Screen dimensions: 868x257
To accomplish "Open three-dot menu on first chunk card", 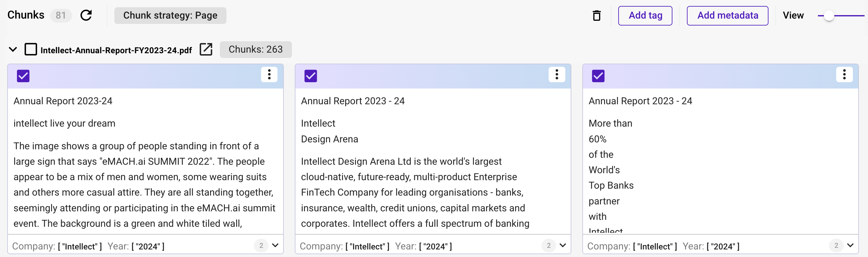I will (x=269, y=74).
